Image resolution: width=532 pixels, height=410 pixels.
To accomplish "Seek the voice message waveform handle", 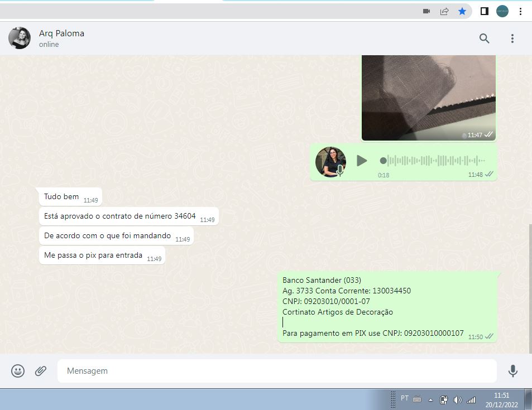I will coord(383,161).
